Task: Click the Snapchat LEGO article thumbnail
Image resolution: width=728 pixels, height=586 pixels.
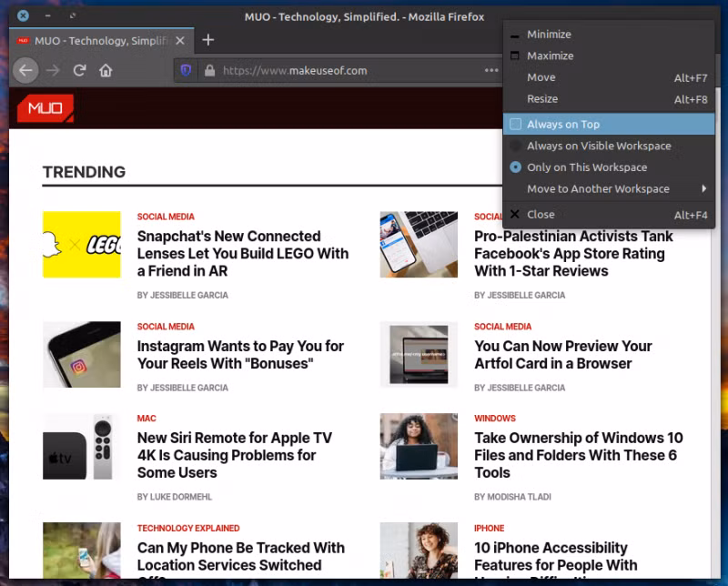Action: point(82,245)
